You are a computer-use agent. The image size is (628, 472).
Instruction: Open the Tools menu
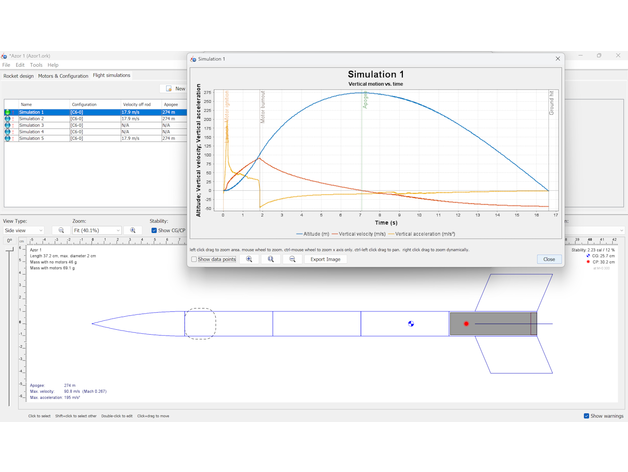(x=36, y=65)
